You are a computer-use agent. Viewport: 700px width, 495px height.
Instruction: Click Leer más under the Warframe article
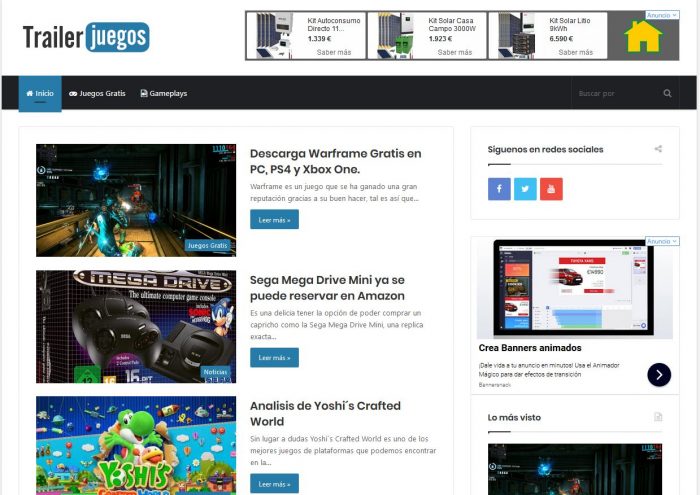[x=274, y=220]
